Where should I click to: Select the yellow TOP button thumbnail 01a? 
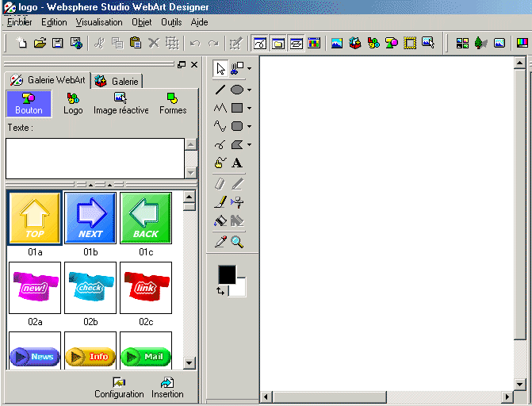pyautogui.click(x=35, y=218)
